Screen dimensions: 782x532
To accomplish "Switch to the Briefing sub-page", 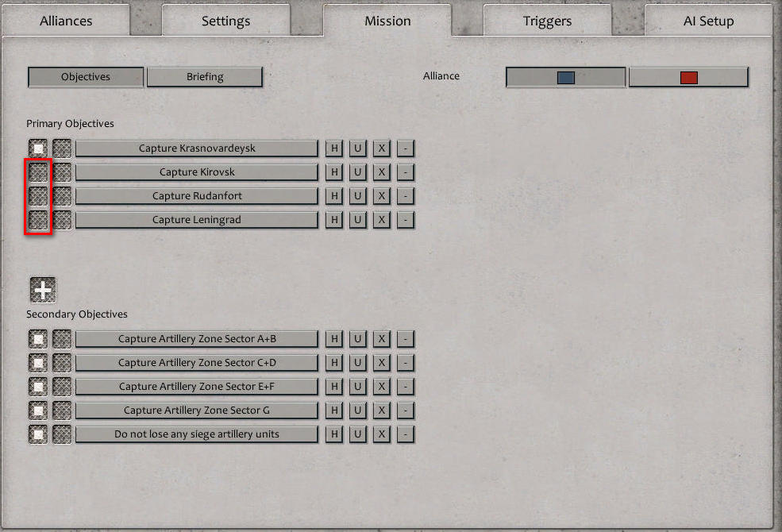I will tap(205, 77).
